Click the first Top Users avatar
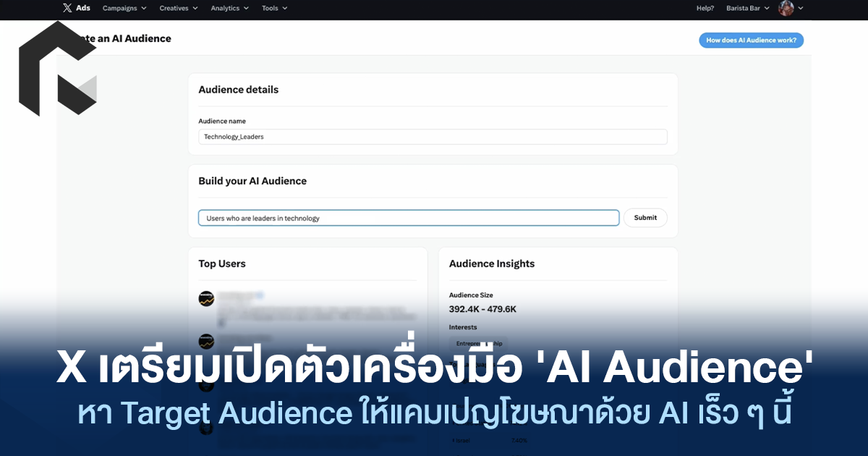 pyautogui.click(x=206, y=299)
